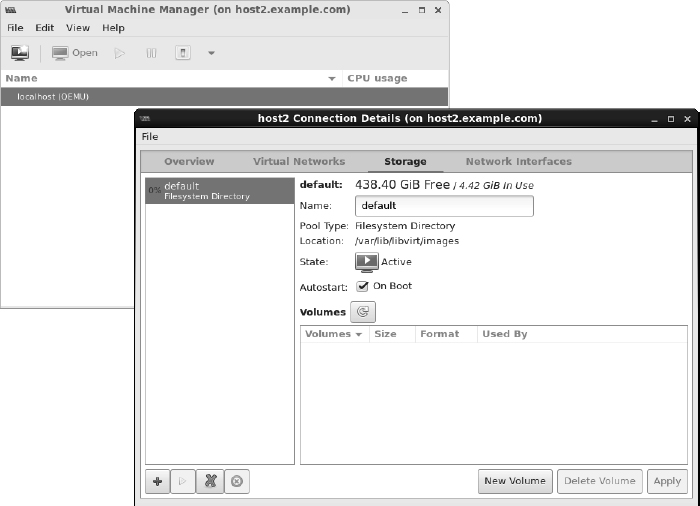Close the Connection Details window

tap(688, 119)
